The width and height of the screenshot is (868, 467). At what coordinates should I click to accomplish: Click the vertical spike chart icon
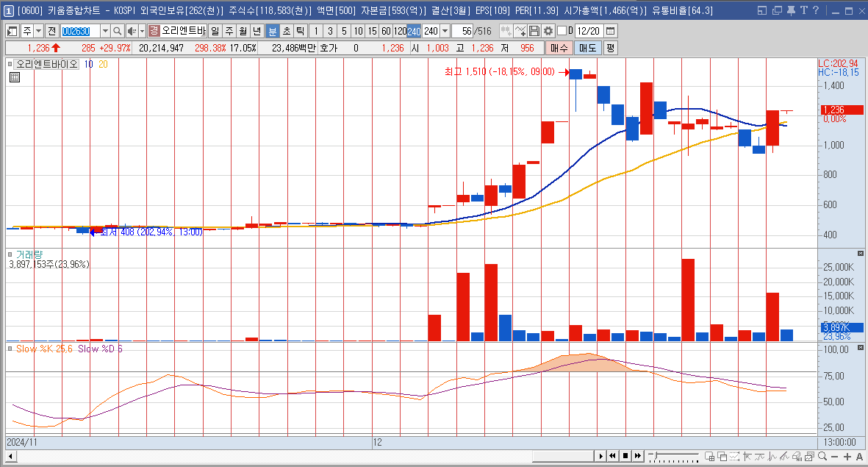click(x=772, y=457)
